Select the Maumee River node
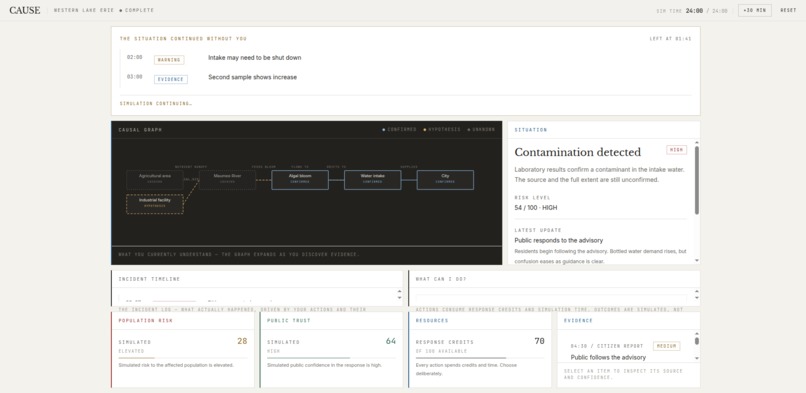 tap(227, 180)
